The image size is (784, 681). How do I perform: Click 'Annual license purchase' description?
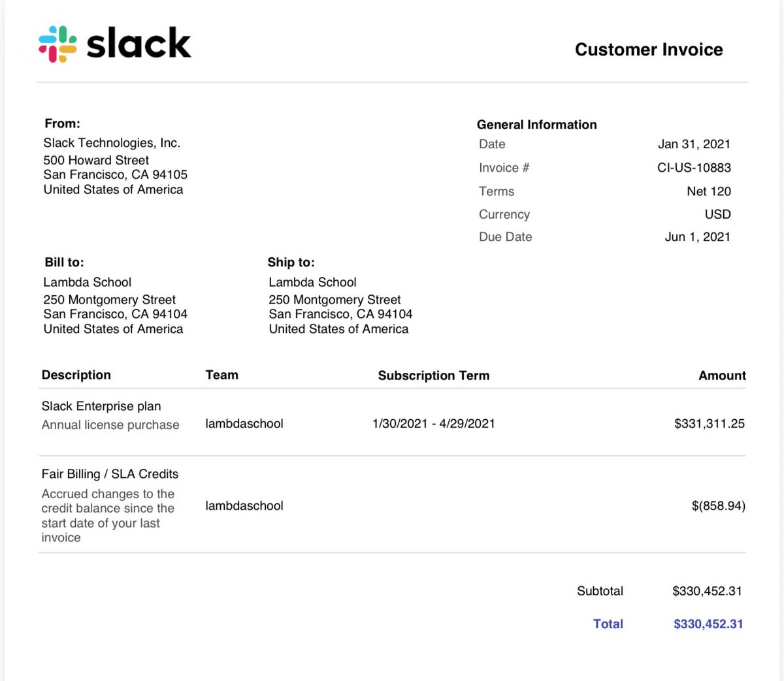(110, 425)
